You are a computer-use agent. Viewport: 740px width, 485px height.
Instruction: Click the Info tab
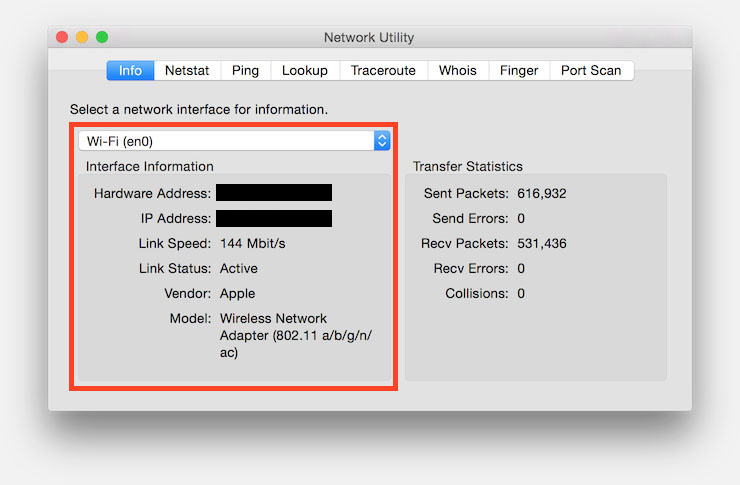pos(131,70)
